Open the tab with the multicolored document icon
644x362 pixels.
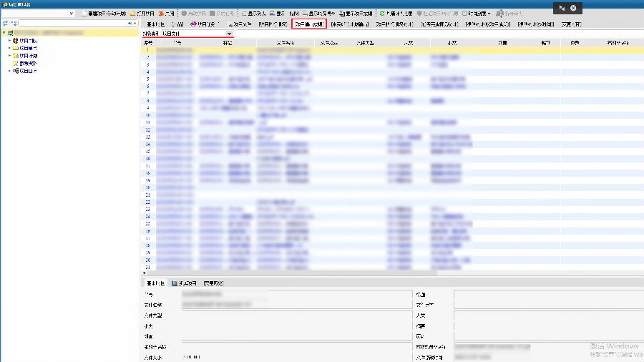pos(240,24)
